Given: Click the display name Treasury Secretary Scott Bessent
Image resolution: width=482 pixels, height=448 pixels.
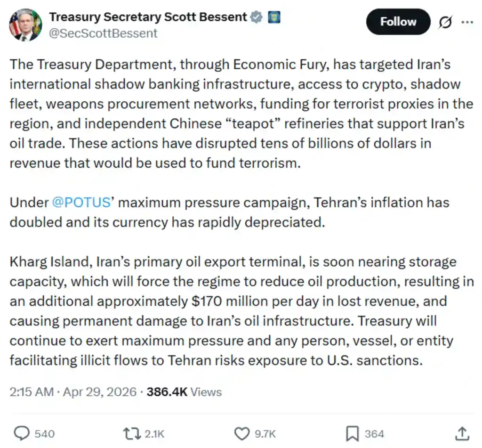Looking at the screenshot, I should (x=148, y=16).
